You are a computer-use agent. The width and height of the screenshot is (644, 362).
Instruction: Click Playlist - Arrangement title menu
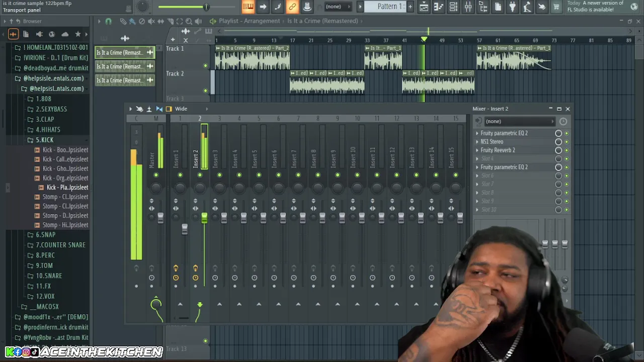pos(249,21)
